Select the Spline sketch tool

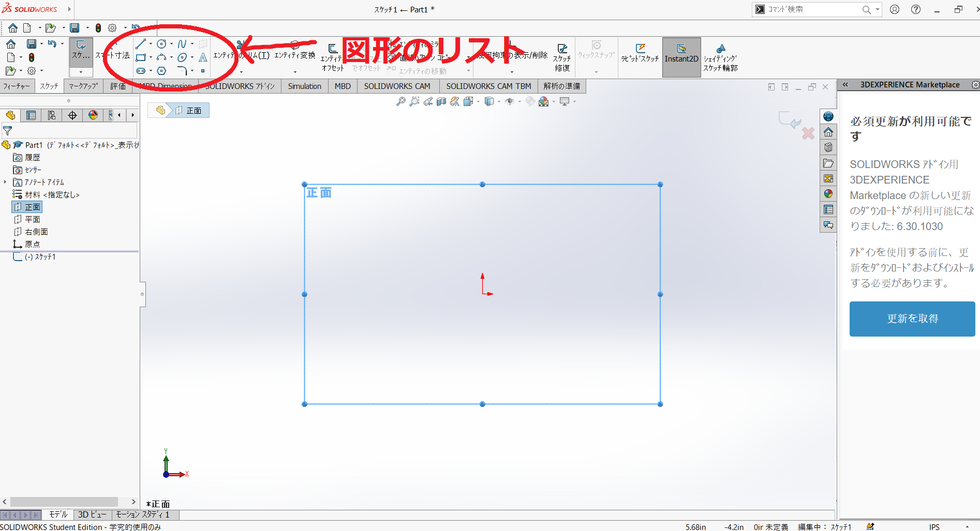coord(182,44)
